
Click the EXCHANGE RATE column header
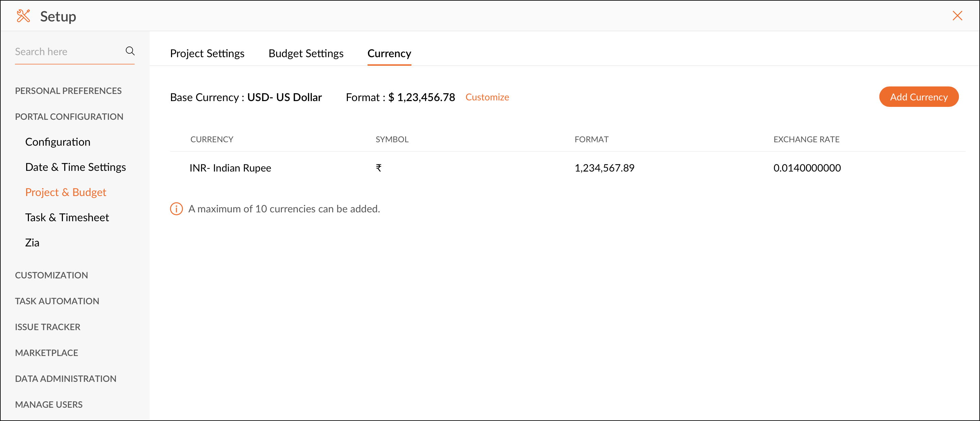click(x=806, y=139)
